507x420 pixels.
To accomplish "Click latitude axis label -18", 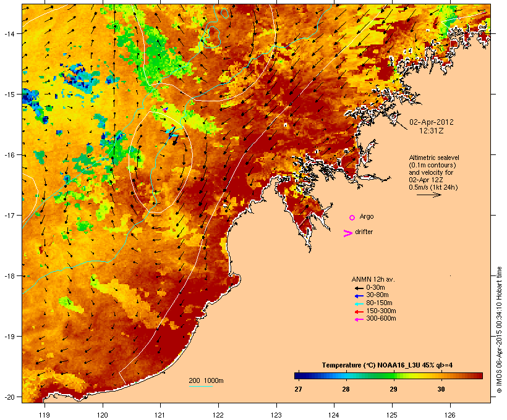I will [x=9, y=276].
